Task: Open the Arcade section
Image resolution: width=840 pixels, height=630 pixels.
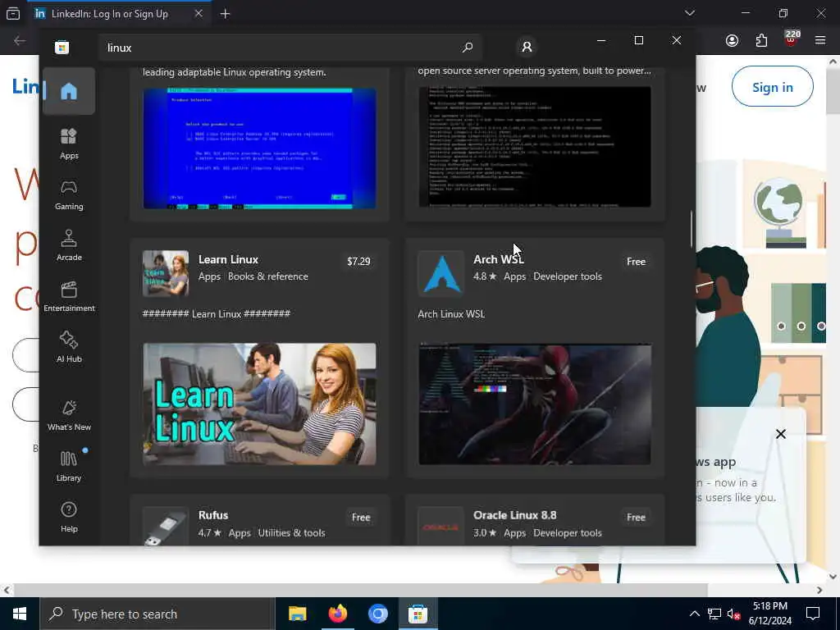Action: 69,245
